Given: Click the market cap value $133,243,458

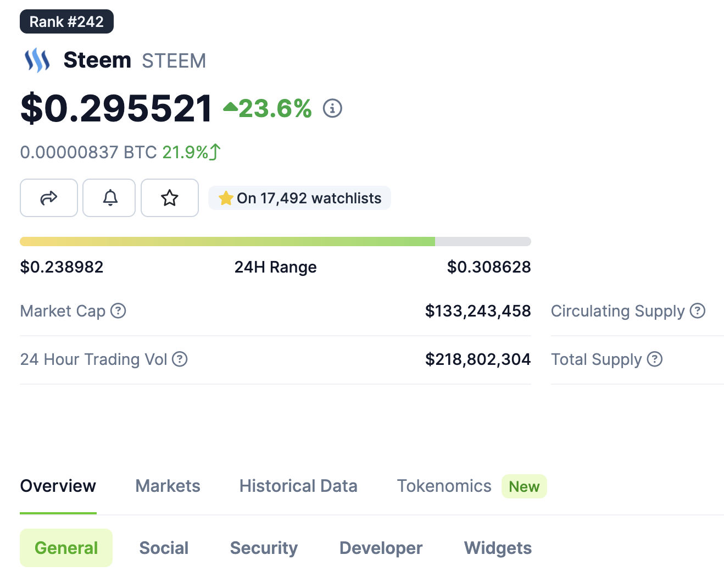Looking at the screenshot, I should [x=478, y=311].
